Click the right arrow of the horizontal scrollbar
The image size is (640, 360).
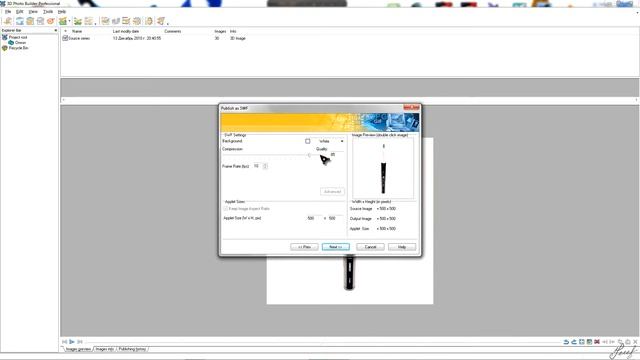(637, 100)
